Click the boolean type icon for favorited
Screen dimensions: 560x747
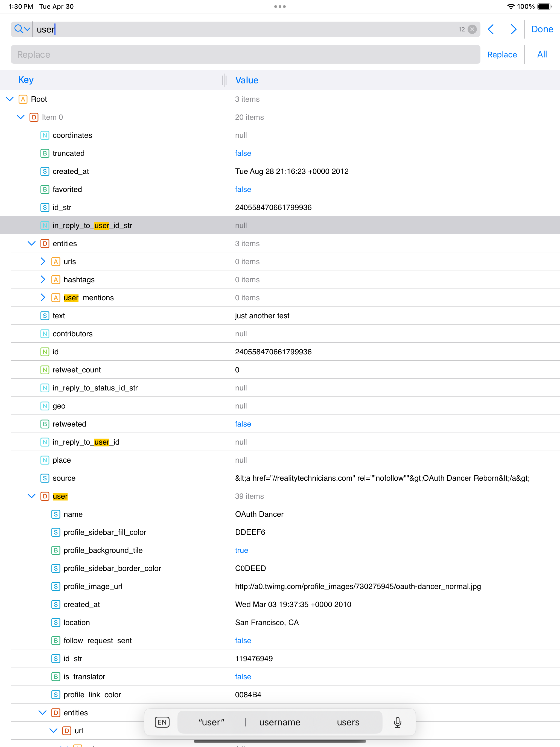(x=45, y=189)
